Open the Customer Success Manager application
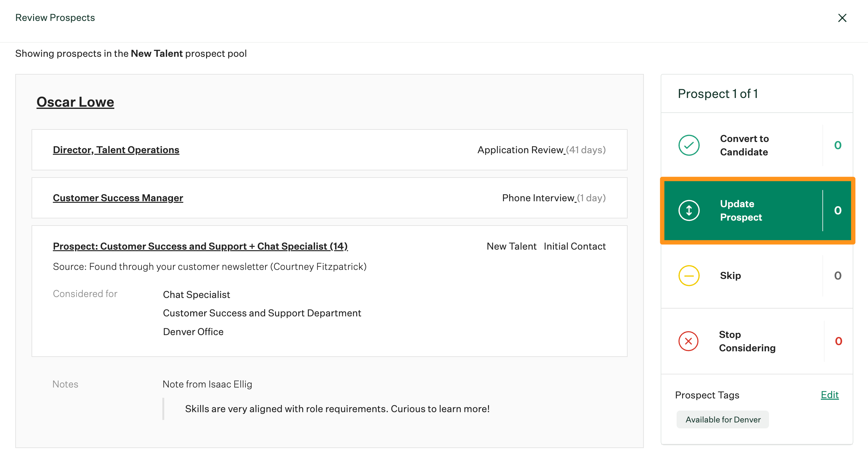Screen dimensions: 868x463 click(x=118, y=198)
